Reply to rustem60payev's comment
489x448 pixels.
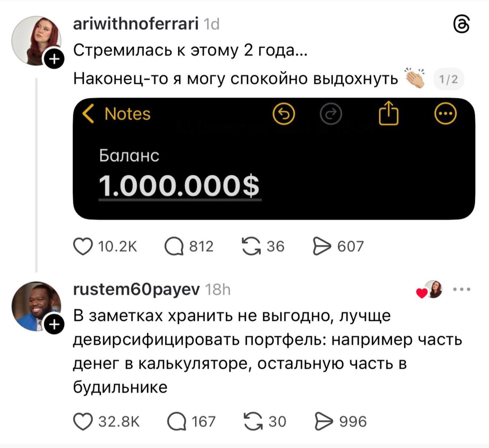pos(176,422)
